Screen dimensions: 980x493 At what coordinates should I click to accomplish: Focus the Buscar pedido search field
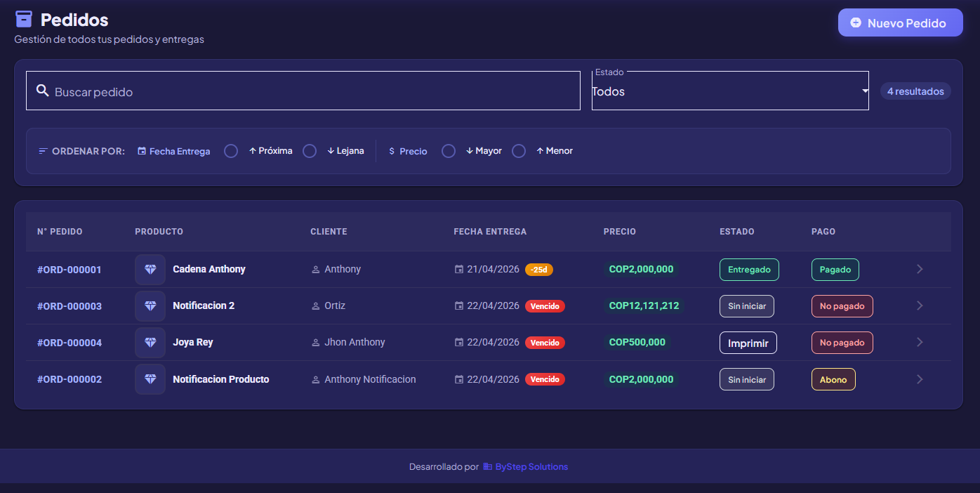click(303, 91)
